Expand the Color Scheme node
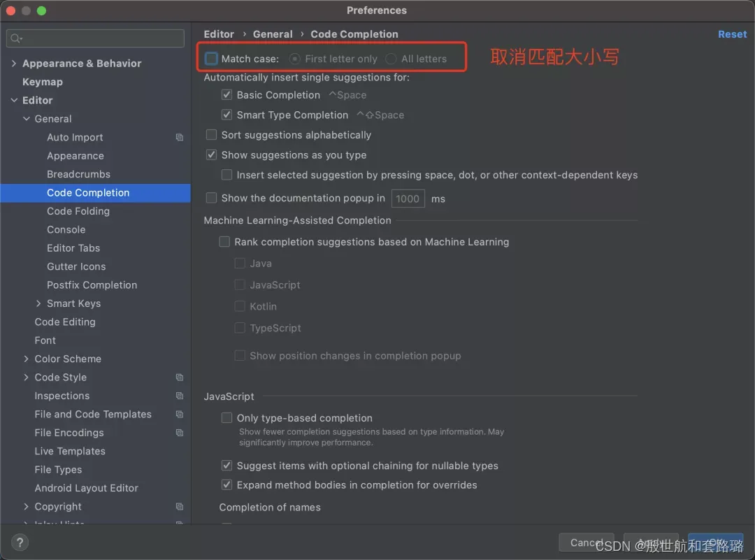Viewport: 755px width, 560px height. [26, 359]
